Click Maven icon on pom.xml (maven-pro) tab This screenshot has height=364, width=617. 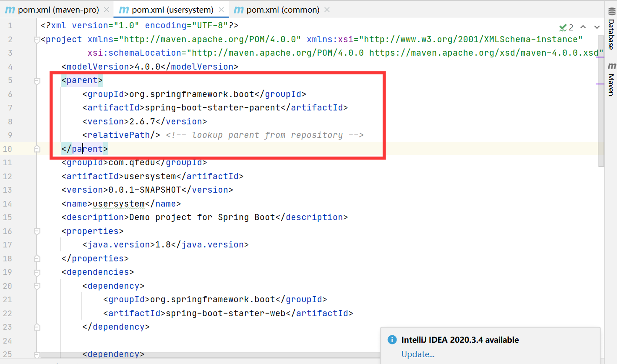tap(10, 10)
